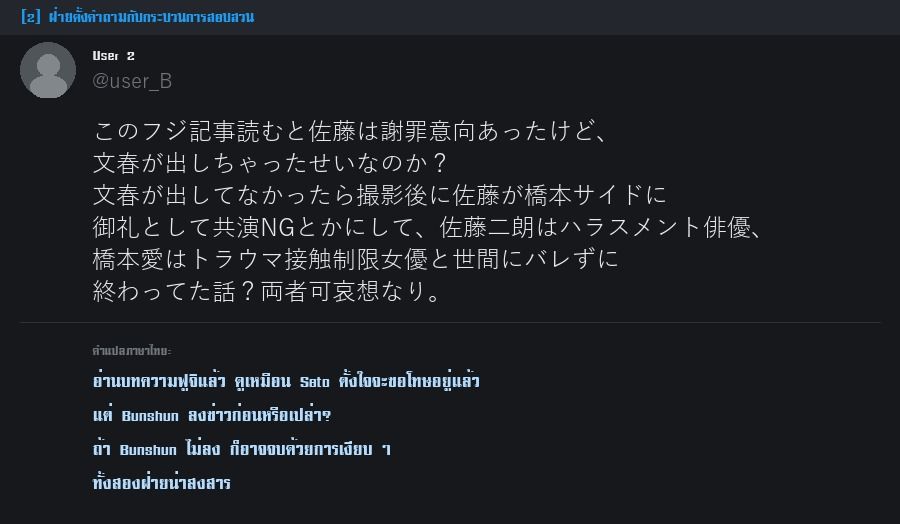The height and width of the screenshot is (524, 900).
Task: Click the gray default profile avatar
Action: [x=48, y=70]
